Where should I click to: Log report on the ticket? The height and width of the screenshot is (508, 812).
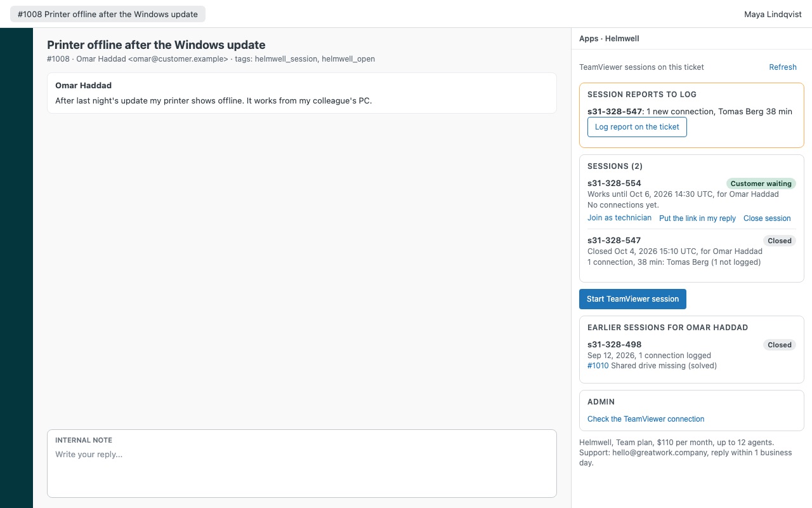[x=637, y=127]
